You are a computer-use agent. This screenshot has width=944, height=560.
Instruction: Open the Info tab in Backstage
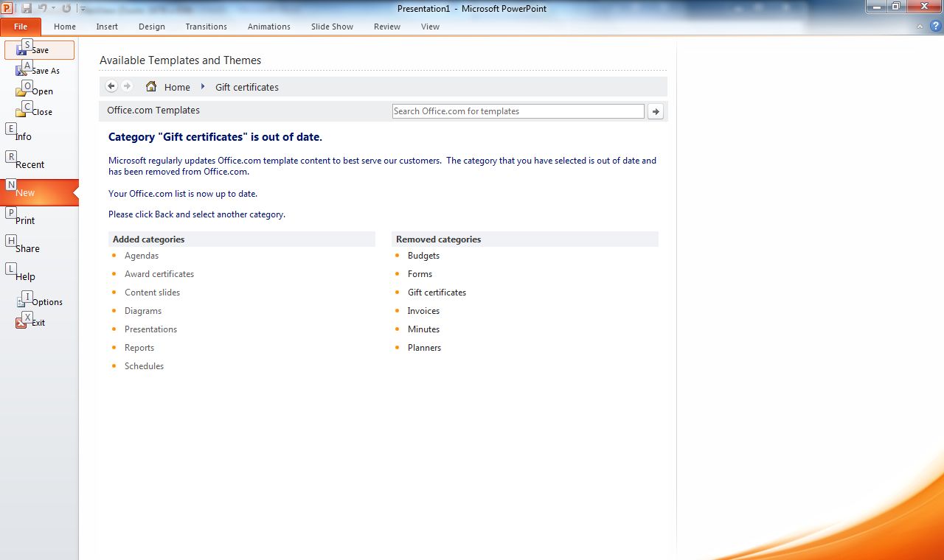click(x=24, y=136)
